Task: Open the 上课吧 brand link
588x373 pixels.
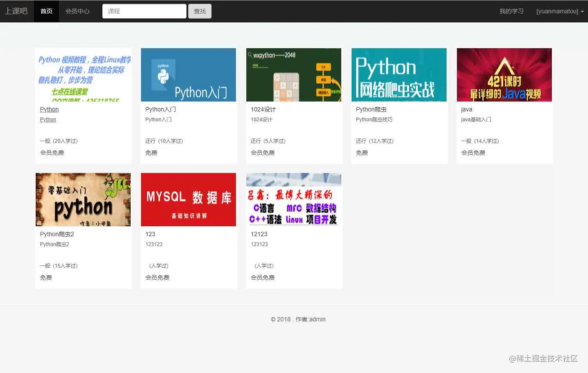Action: tap(16, 11)
